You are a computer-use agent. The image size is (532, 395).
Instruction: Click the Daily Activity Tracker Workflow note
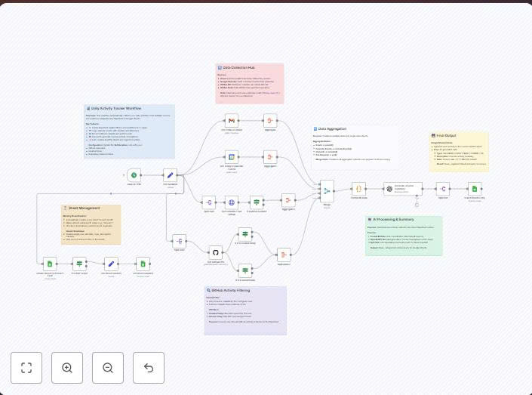pos(129,131)
